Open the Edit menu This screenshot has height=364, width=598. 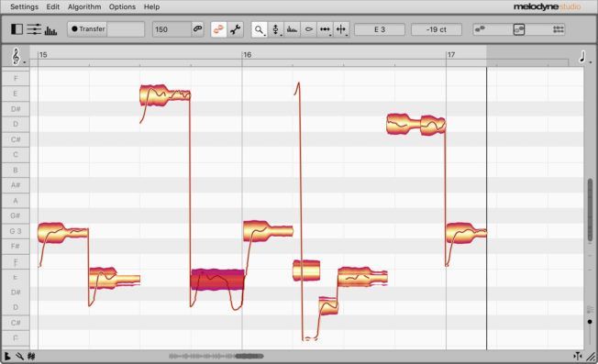click(53, 6)
